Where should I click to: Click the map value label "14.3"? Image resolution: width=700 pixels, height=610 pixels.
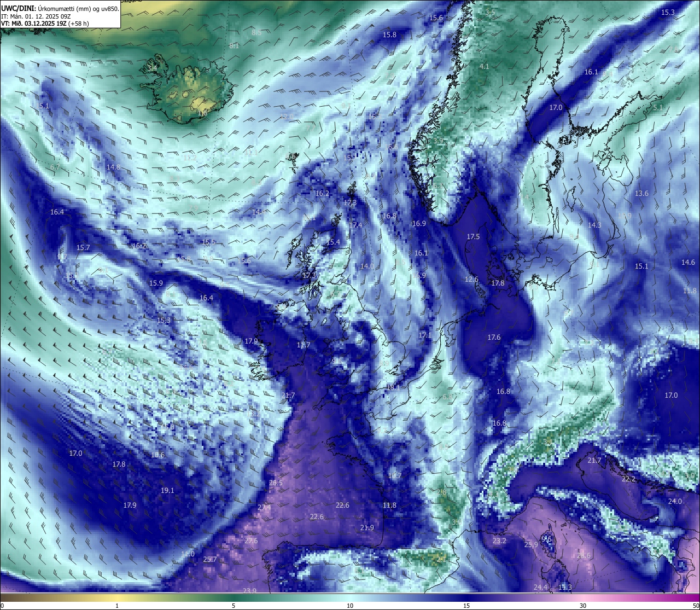[594, 225]
